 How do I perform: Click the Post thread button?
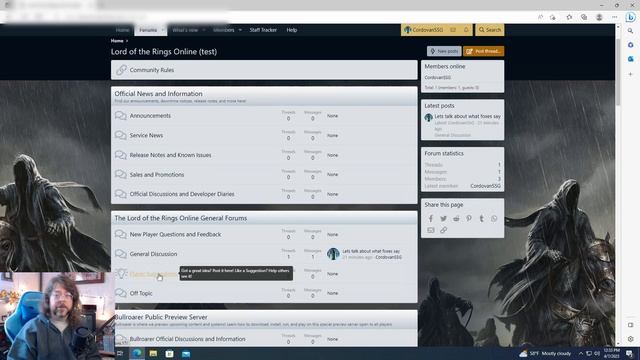click(x=484, y=51)
